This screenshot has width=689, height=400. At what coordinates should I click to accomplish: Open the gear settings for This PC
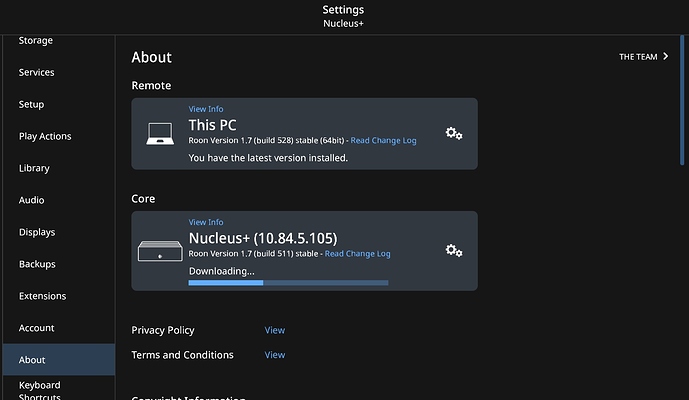(454, 133)
